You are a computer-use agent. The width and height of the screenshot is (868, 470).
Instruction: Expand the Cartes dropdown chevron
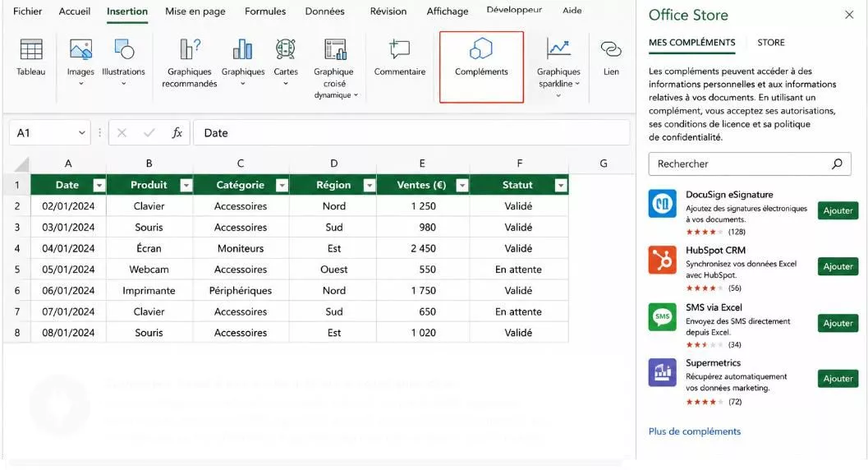[286, 84]
